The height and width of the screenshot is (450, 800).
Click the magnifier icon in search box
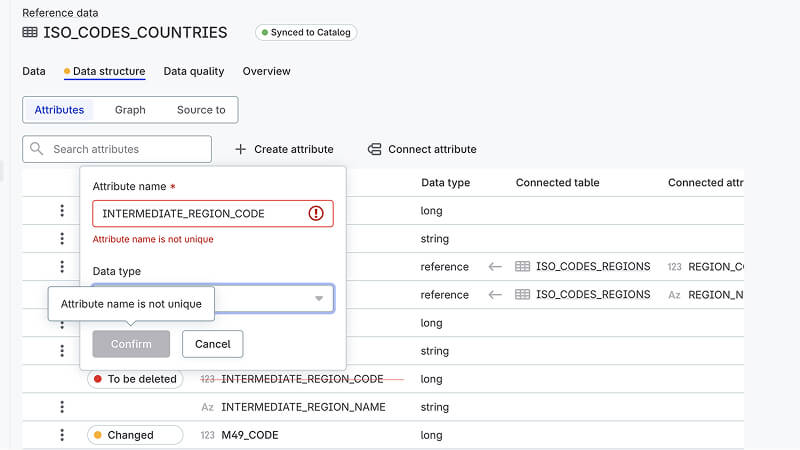pos(36,149)
